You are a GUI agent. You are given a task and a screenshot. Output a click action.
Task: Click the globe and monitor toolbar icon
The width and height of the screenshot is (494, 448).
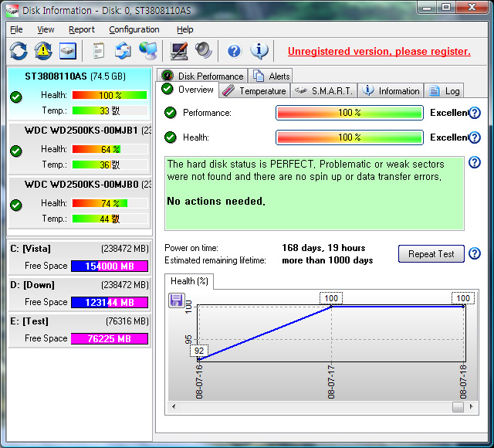[148, 51]
